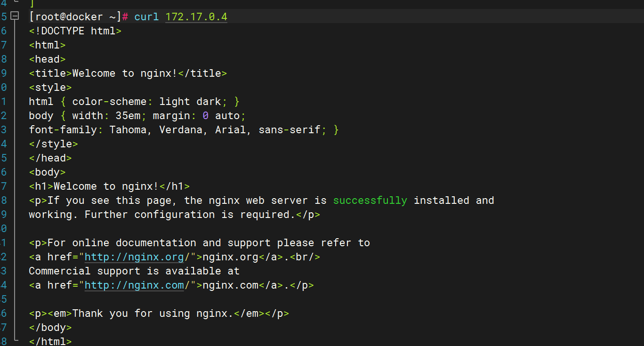Click the green word successfully

pos(370,201)
